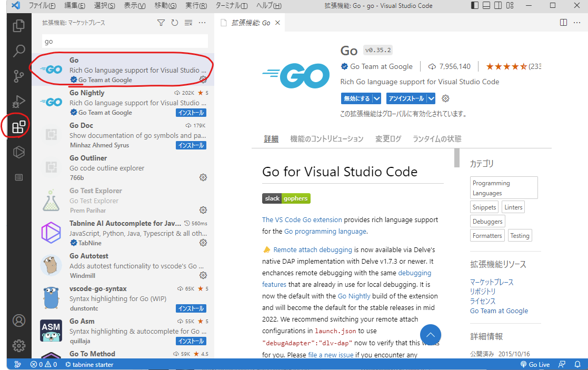Switch to ランタイムの状態 tab
Viewport: 588px width, 370px height.
pyautogui.click(x=437, y=139)
